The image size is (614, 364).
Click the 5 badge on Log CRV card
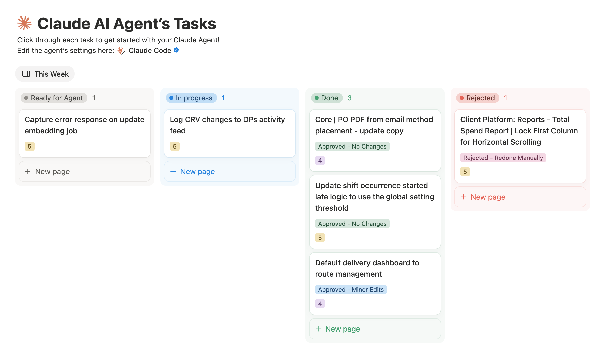coord(175,146)
